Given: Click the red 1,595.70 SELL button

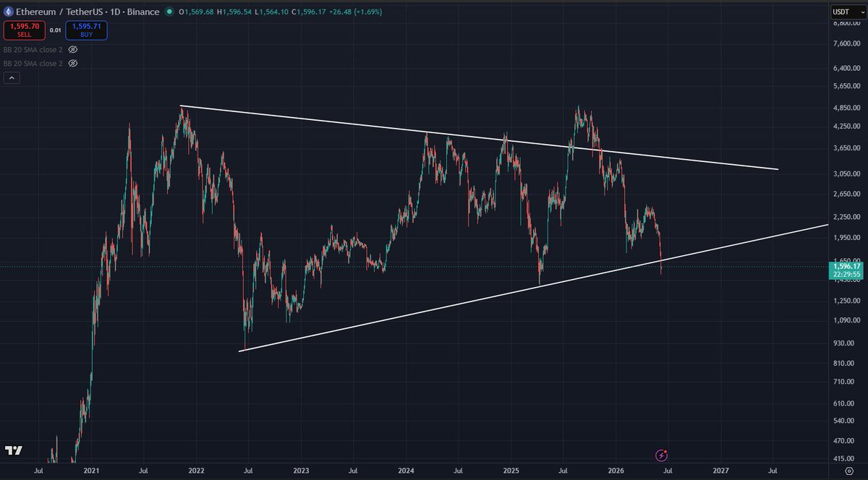Looking at the screenshot, I should click(24, 30).
